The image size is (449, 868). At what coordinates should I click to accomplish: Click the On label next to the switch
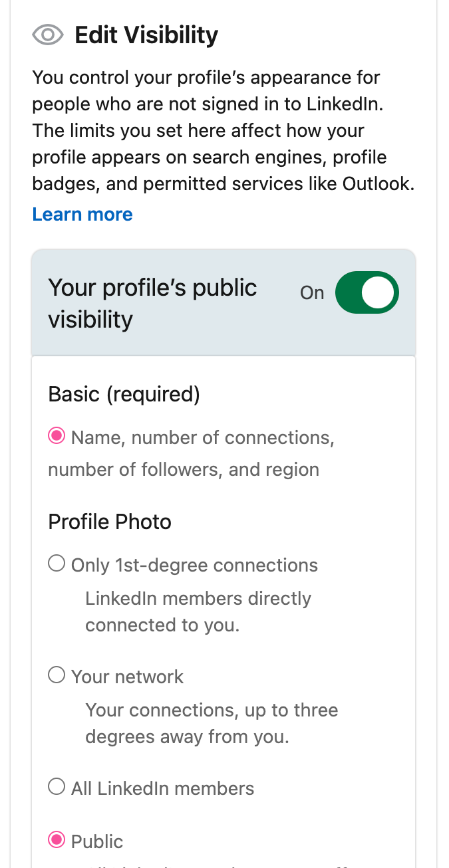[x=311, y=292]
